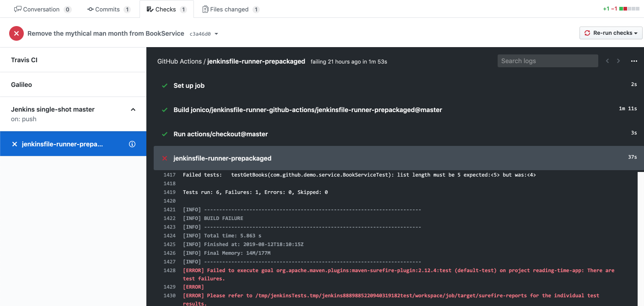Open the three-dots log options menu
Screen dimensions: 644x306
click(634, 61)
